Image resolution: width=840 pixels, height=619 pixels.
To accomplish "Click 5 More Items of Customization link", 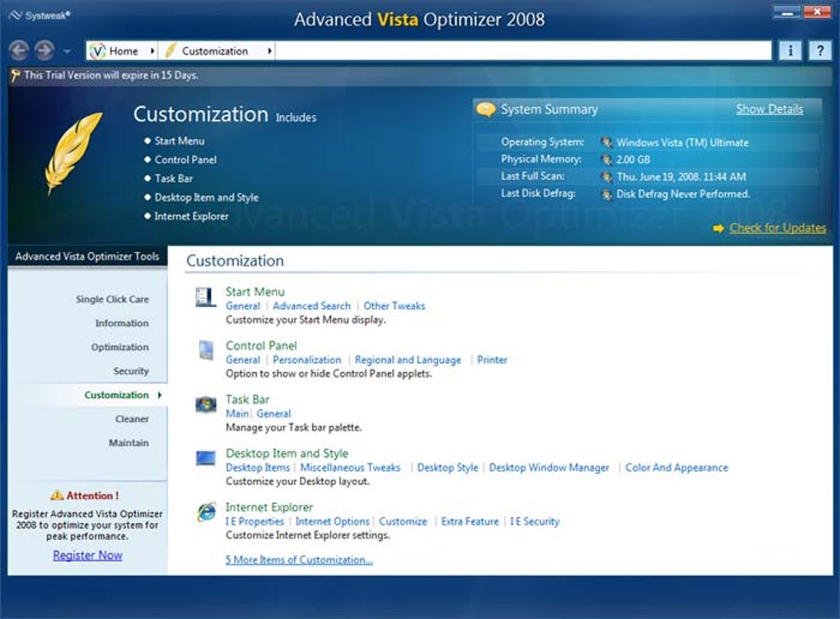I will [x=299, y=560].
